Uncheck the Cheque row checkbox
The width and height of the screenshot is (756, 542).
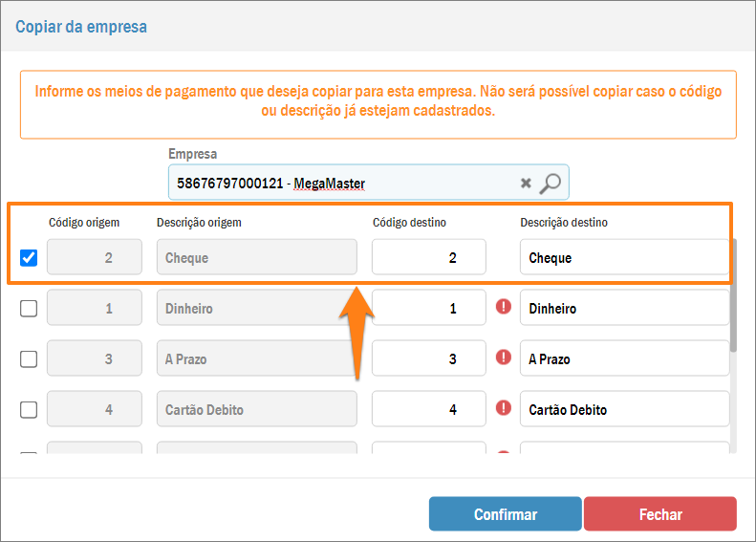click(29, 258)
